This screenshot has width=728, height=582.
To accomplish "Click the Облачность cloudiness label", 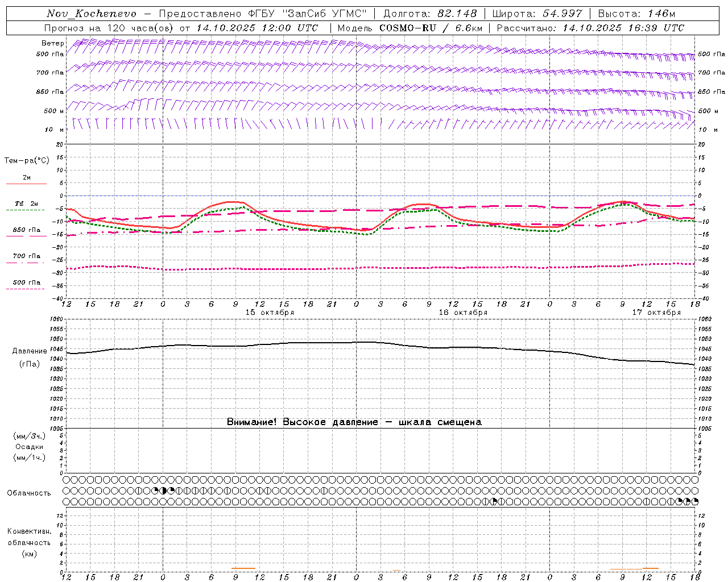I will click(29, 493).
